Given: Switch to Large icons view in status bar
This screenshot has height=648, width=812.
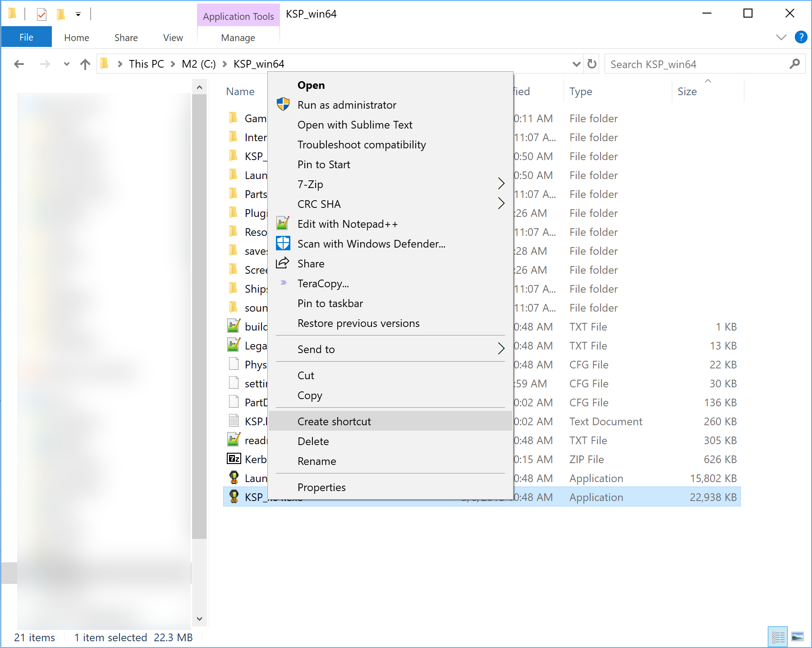Looking at the screenshot, I should tap(798, 637).
